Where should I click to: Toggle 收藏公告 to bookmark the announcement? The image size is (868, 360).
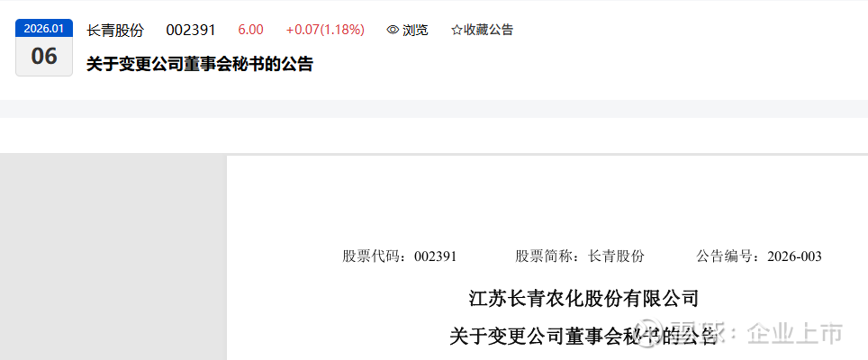[x=482, y=30]
